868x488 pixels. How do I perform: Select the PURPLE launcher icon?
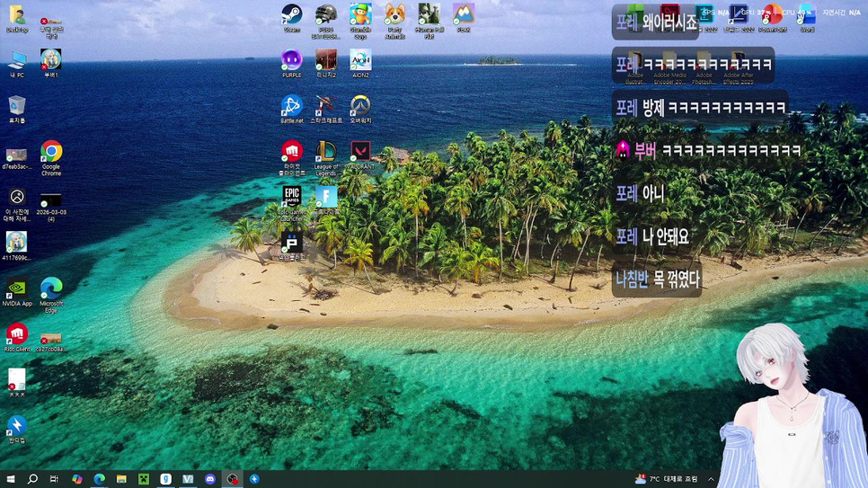point(291,60)
